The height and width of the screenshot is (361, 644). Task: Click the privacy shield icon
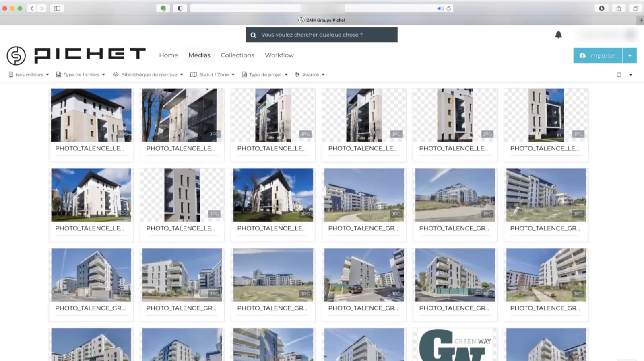(x=180, y=8)
